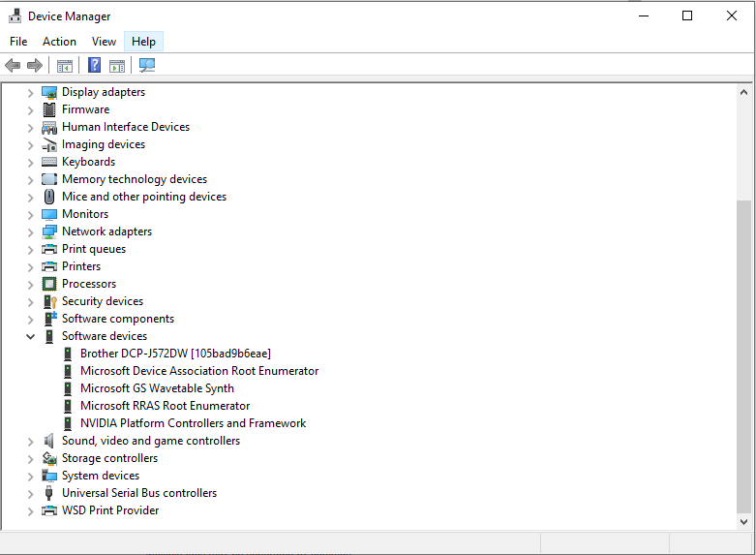The height and width of the screenshot is (555, 756).
Task: Click the Universal Serial Bus controllers plug icon
Action: click(48, 493)
